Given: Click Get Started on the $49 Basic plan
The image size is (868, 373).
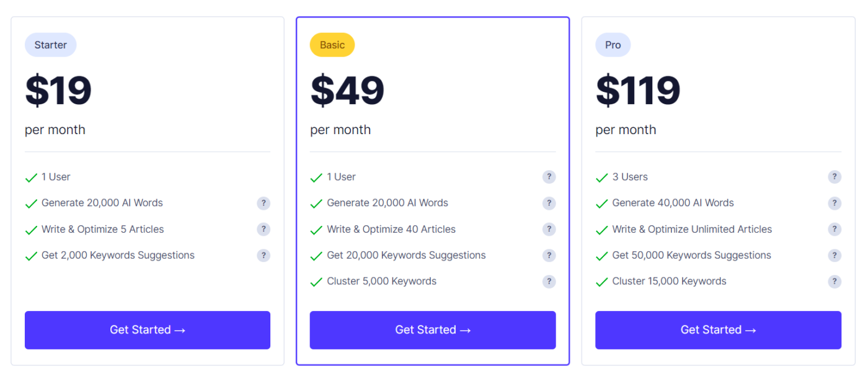Looking at the screenshot, I should 433,330.
